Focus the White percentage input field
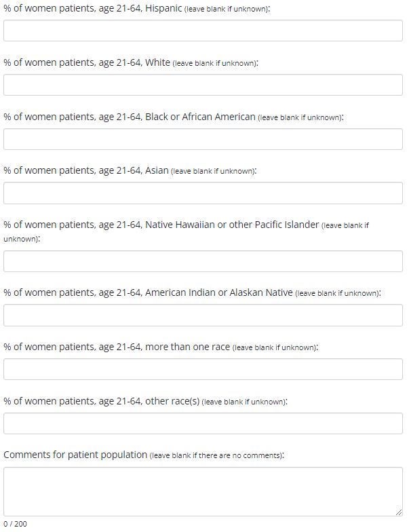 click(203, 85)
